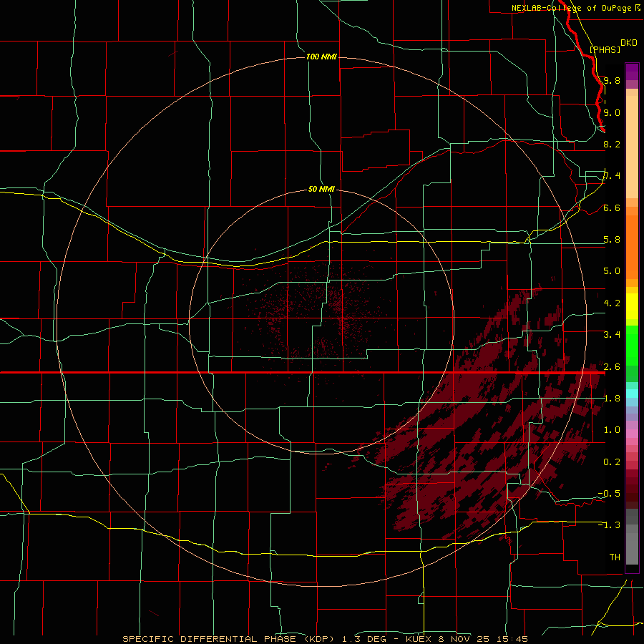Image resolution: width=644 pixels, height=644 pixels.
Task: Click the "NEXLAB-College of DuPage" credit text
Action: tap(571, 8)
